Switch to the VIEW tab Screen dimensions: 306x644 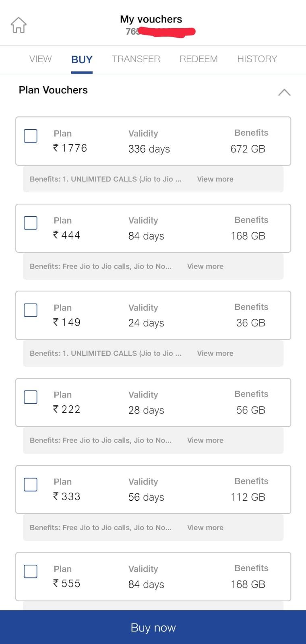point(40,59)
